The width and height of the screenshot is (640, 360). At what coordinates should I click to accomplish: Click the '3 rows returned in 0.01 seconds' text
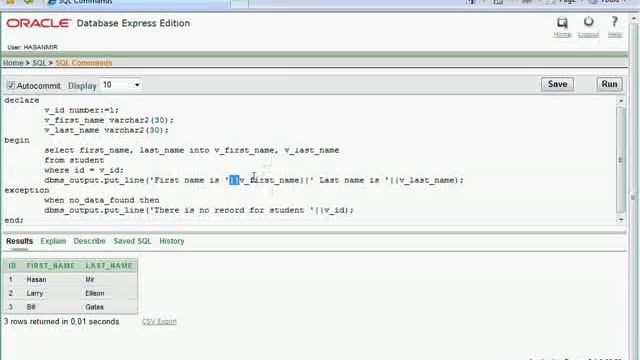(62, 322)
